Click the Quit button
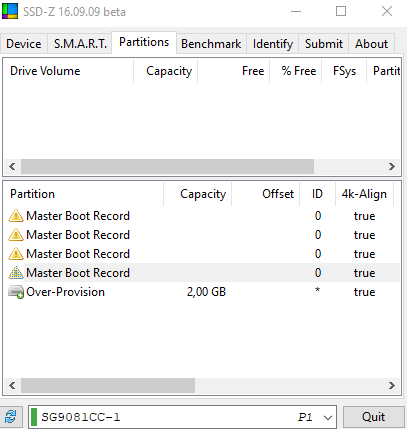This screenshot has height=429, width=407. 373,417
